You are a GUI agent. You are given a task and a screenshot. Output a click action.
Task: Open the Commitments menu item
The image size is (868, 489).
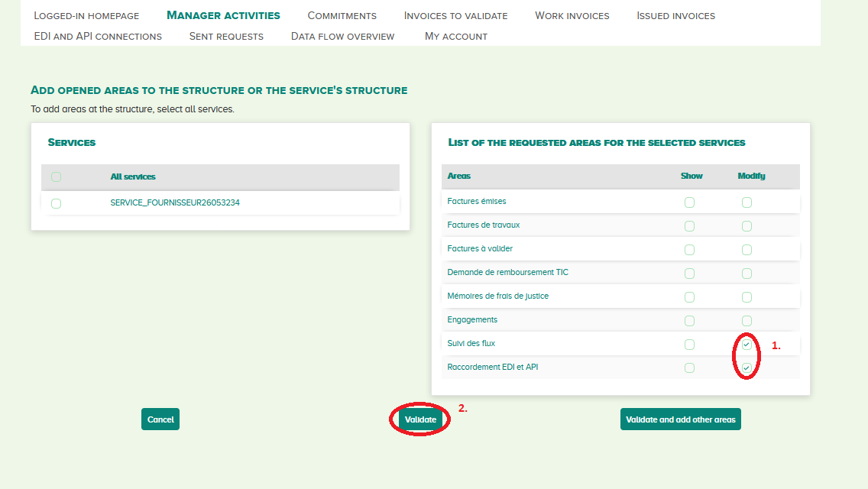[x=342, y=15]
